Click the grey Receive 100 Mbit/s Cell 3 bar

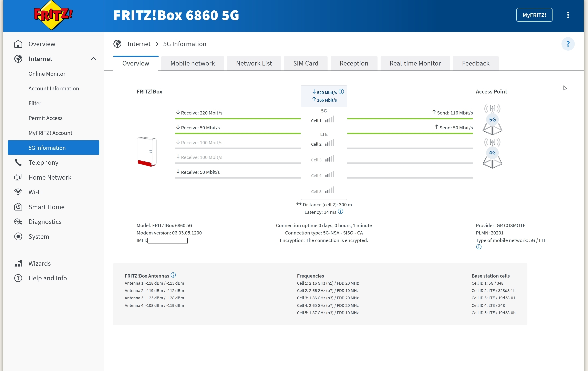(238, 148)
